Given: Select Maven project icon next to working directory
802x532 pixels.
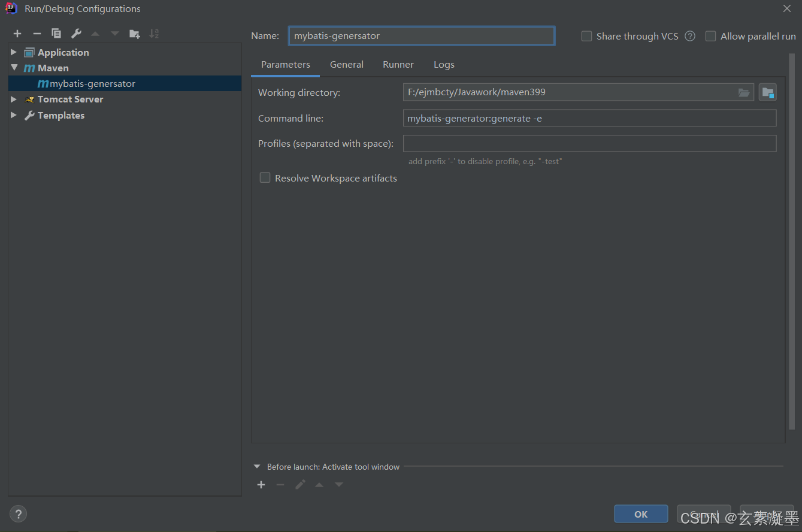Looking at the screenshot, I should 768,92.
